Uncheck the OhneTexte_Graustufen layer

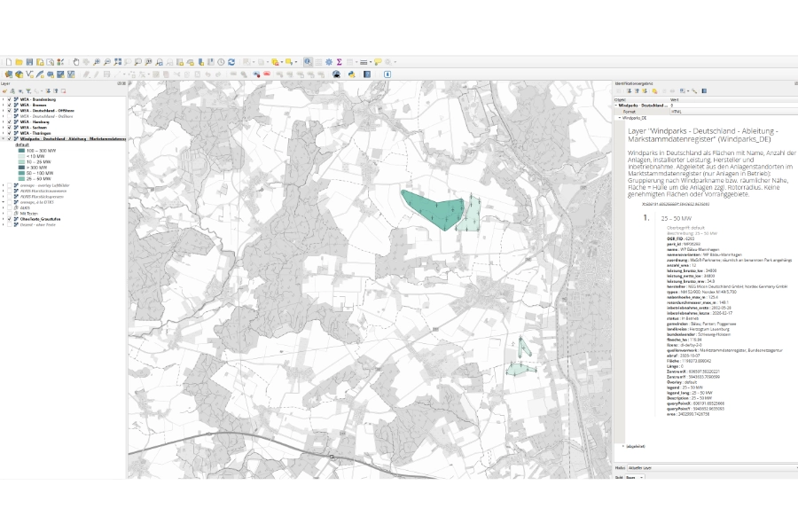click(x=10, y=219)
